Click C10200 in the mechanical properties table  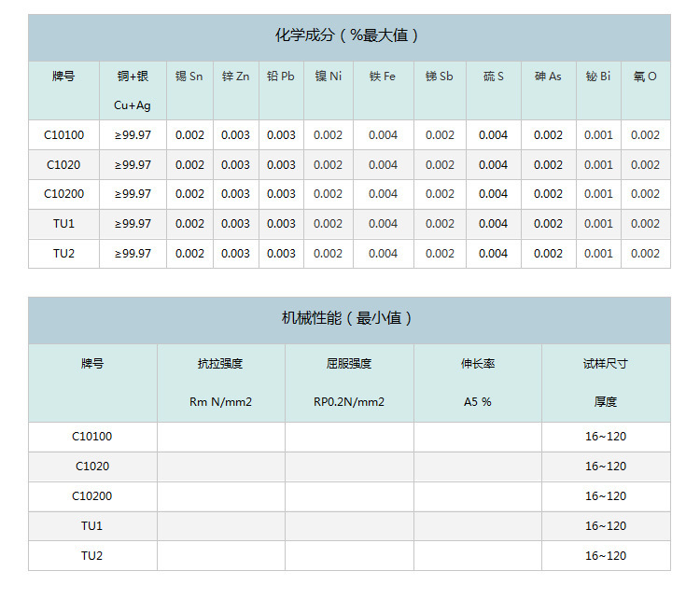click(x=92, y=495)
